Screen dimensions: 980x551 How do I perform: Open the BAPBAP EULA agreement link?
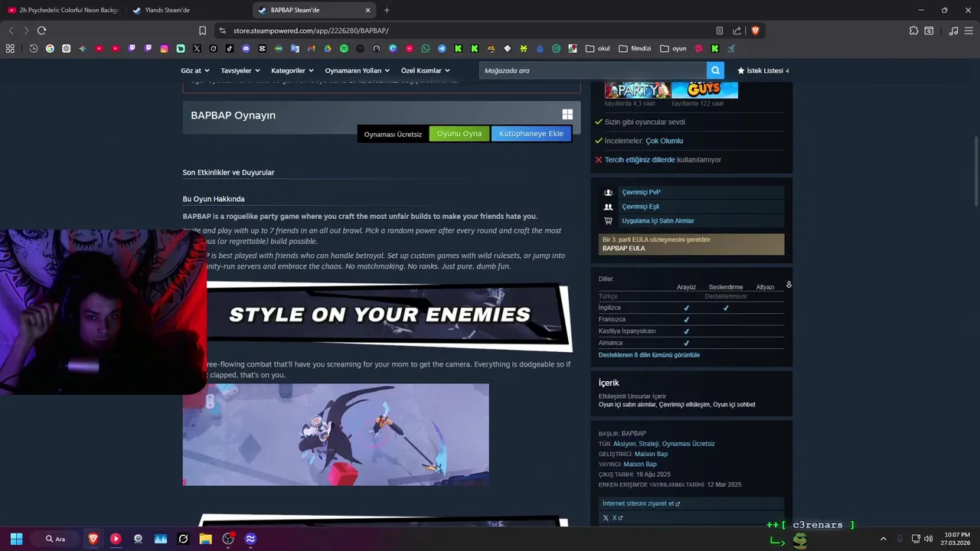click(623, 248)
